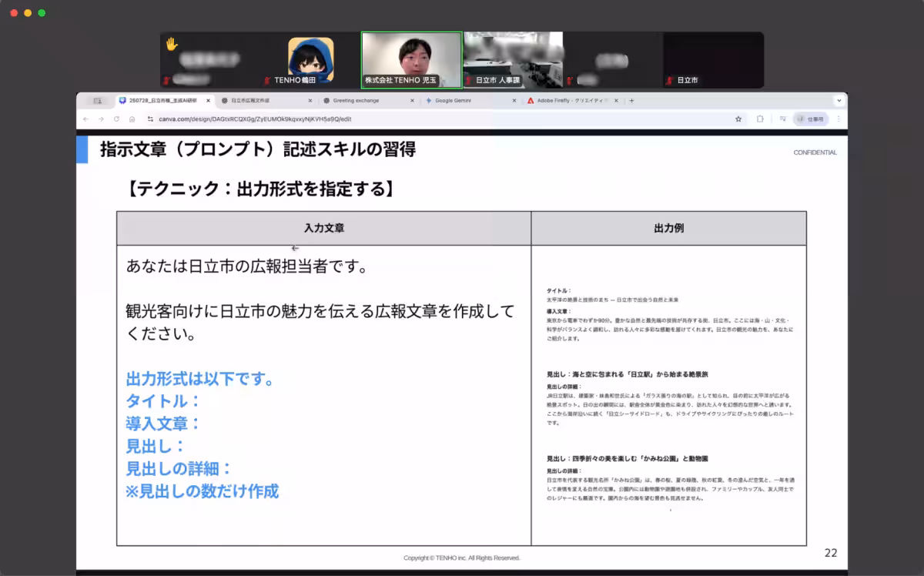Open the tab list chevron at the tab strip end
This screenshot has width=924, height=576.
[x=839, y=100]
